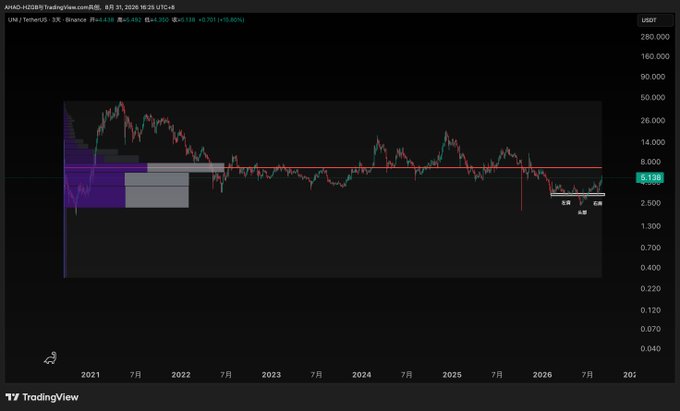The width and height of the screenshot is (680, 411).
Task: Select the red horizontal price line
Action: [333, 167]
